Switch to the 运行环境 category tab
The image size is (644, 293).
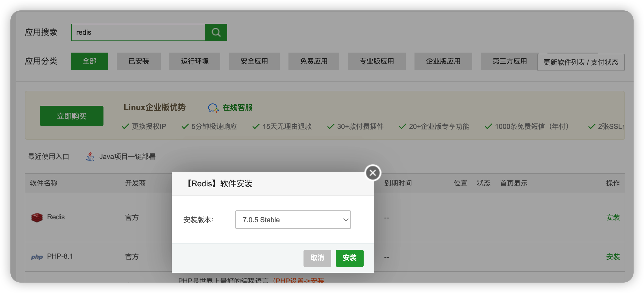pos(195,61)
